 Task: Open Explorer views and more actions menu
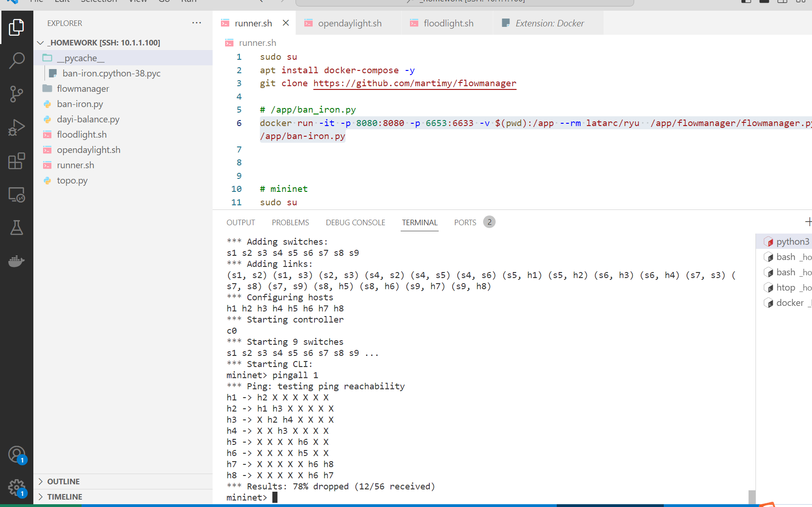(197, 23)
